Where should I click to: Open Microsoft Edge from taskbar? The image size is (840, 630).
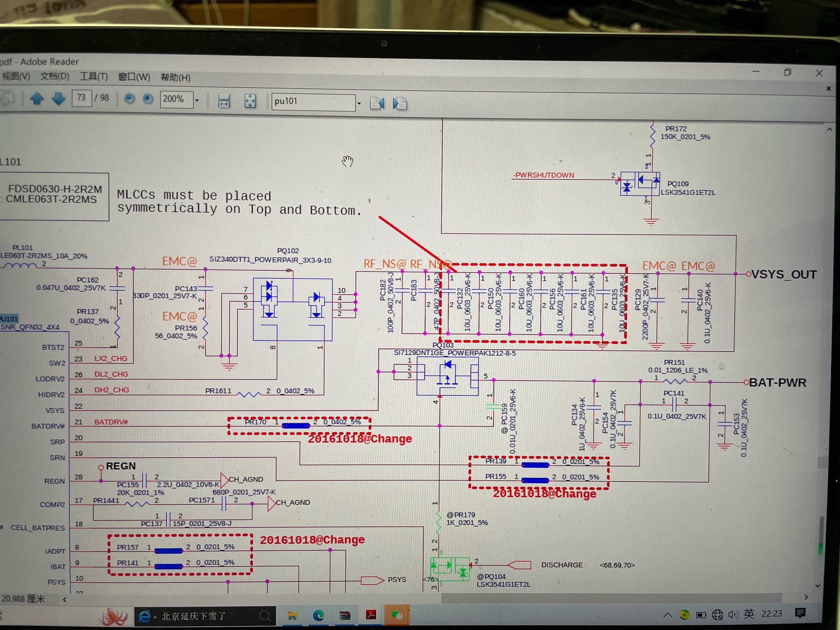(319, 615)
